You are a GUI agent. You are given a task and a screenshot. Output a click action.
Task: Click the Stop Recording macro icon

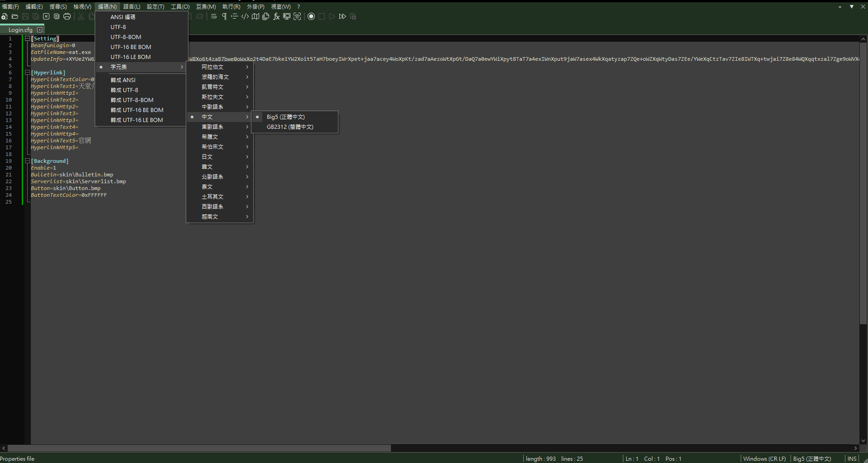click(322, 16)
